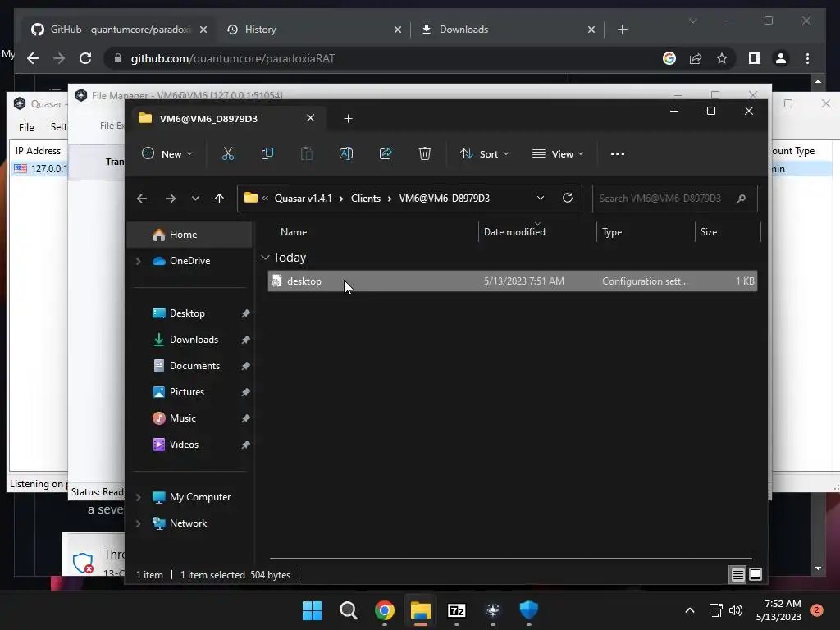The image size is (840, 630).
Task: Open 7-Zip from the taskbar
Action: pos(456,610)
